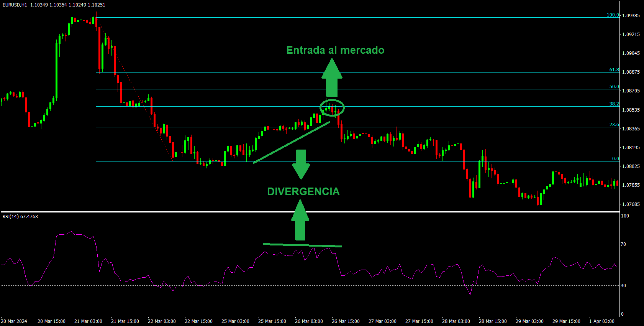Select the 20 Mar 15:00 time label

pos(51,321)
